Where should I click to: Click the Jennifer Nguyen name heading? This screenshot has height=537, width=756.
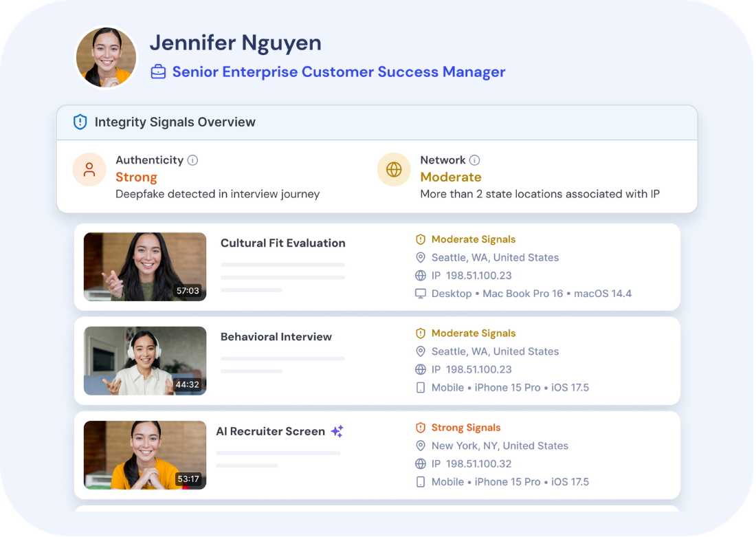point(235,43)
